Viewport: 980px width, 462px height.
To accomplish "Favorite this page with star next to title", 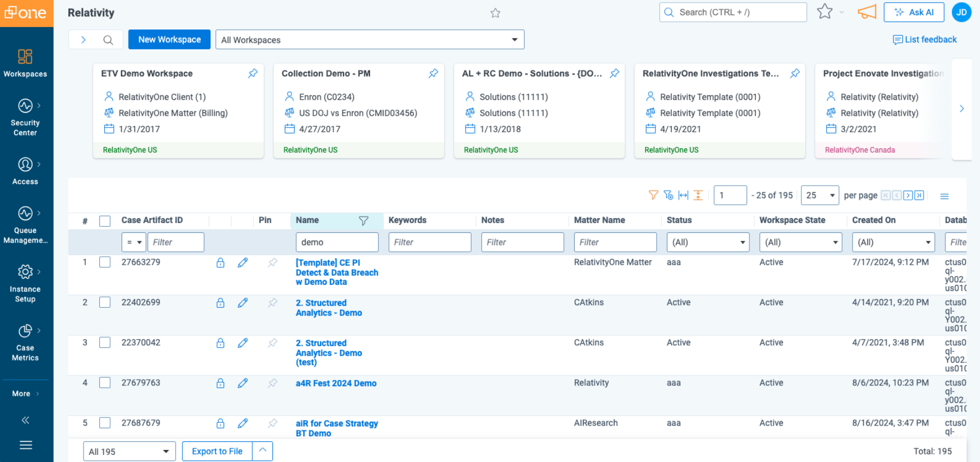I will (x=495, y=13).
